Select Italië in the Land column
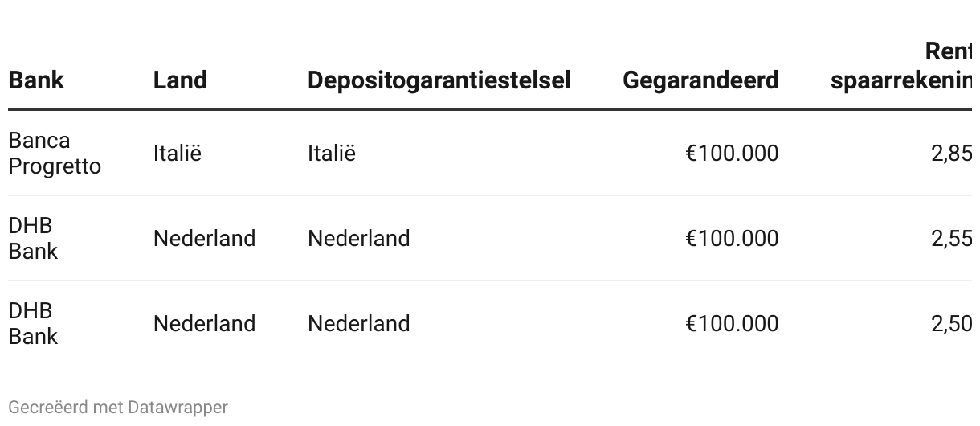The image size is (980, 426). pos(178,154)
